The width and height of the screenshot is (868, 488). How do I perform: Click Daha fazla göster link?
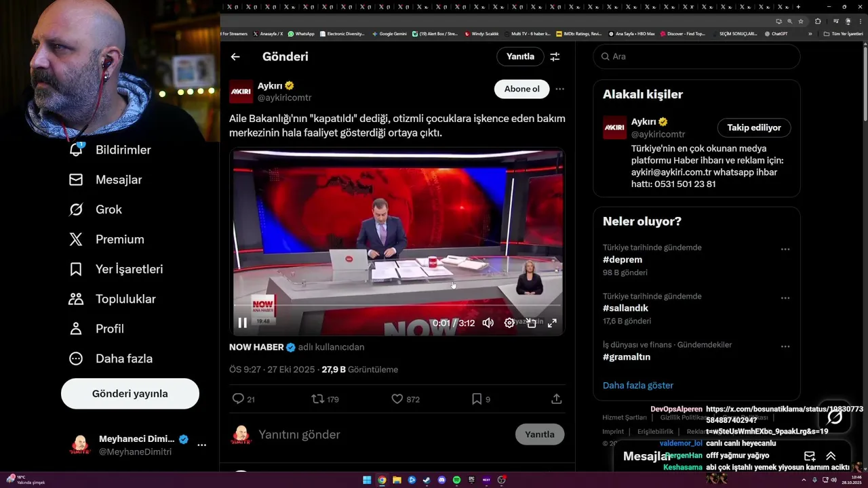pos(638,386)
